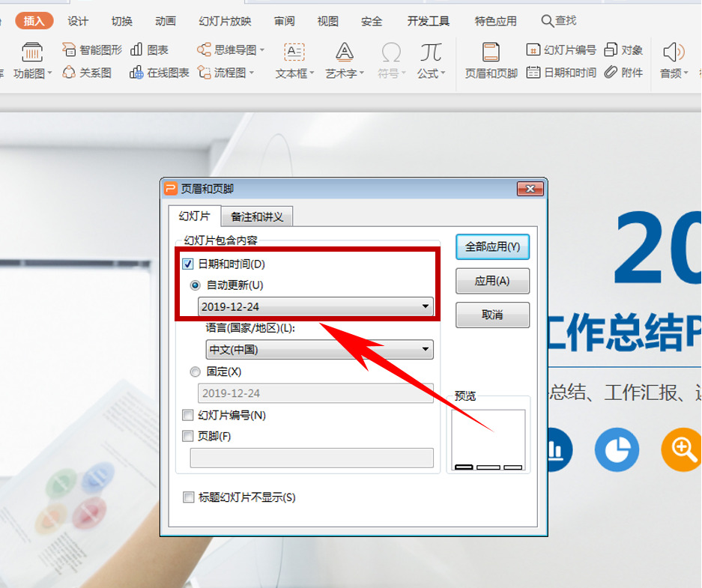Expand the 文本框 dropdown arrow
This screenshot has width=702, height=588.
click(312, 73)
